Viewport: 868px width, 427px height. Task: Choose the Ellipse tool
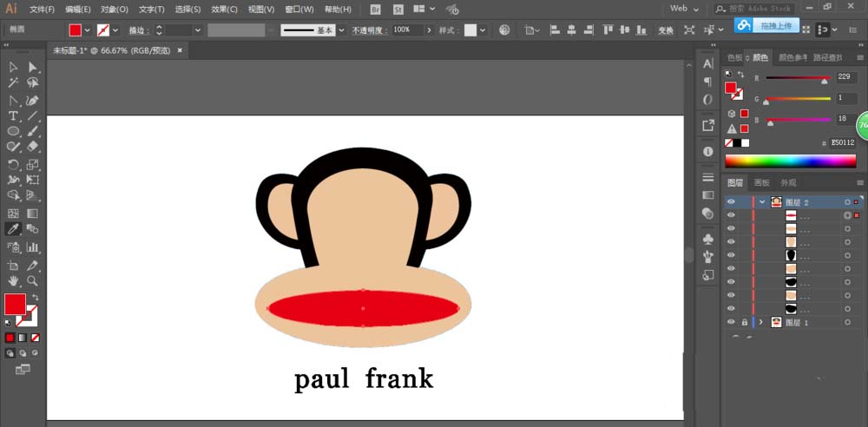click(x=13, y=131)
